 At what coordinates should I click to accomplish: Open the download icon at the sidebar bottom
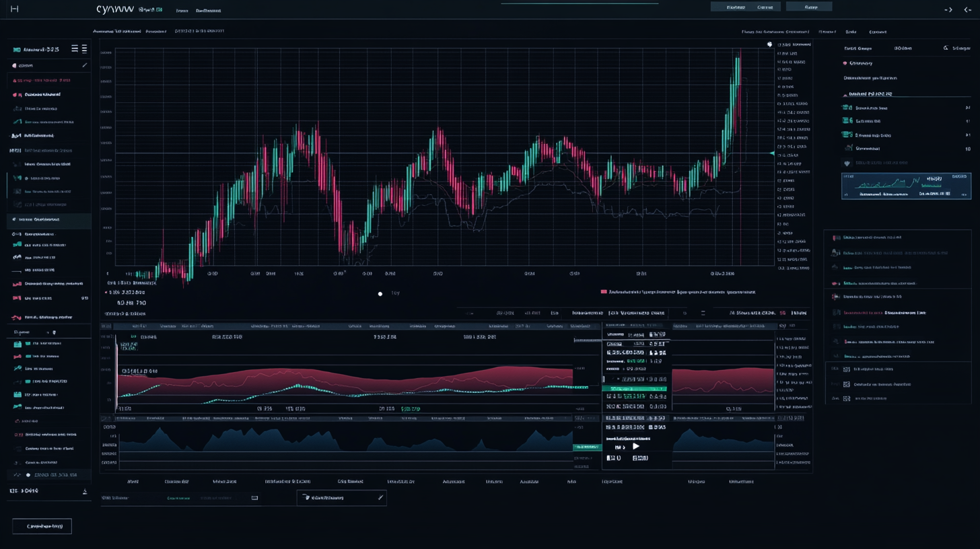point(84,492)
